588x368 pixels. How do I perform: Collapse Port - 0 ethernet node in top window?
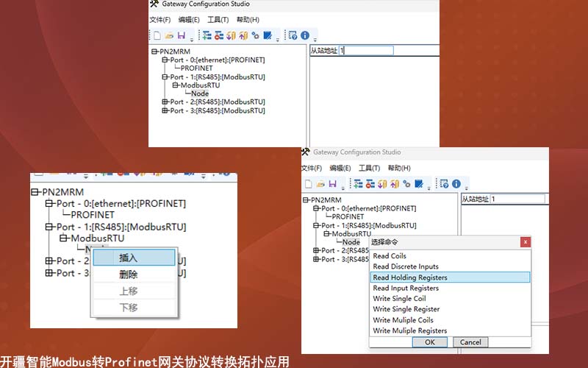click(x=165, y=60)
